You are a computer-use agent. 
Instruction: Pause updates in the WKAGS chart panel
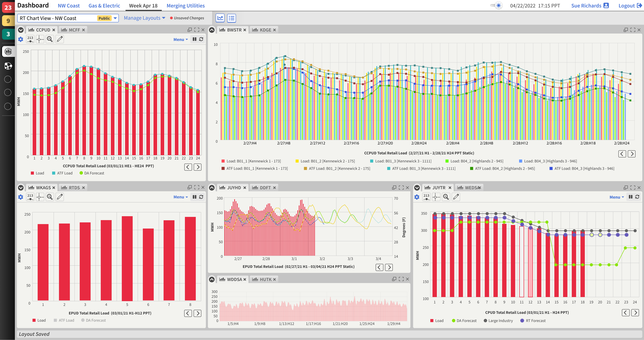tap(194, 197)
